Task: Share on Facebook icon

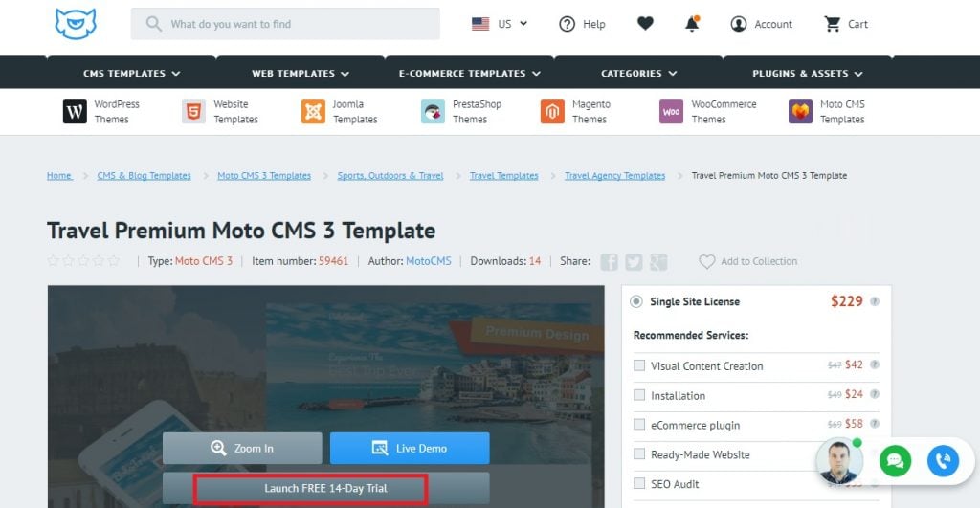Action: point(609,262)
